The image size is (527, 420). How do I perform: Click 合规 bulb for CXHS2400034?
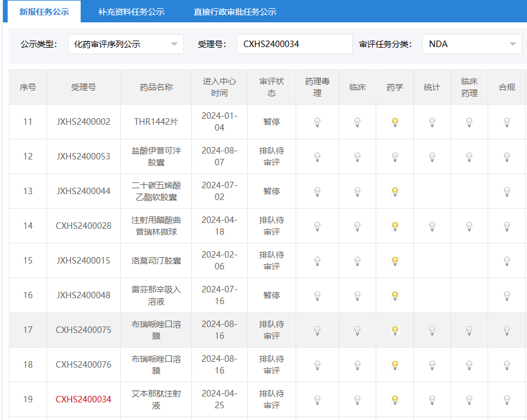point(507,400)
